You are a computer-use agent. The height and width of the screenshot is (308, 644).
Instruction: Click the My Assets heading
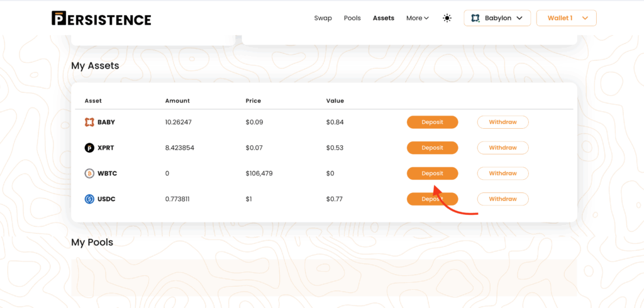96,66
